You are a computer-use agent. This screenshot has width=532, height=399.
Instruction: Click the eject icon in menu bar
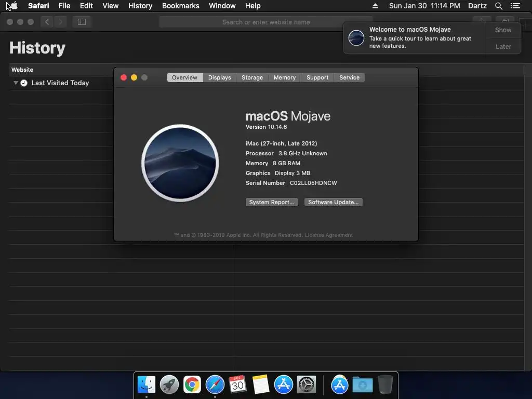coord(375,6)
